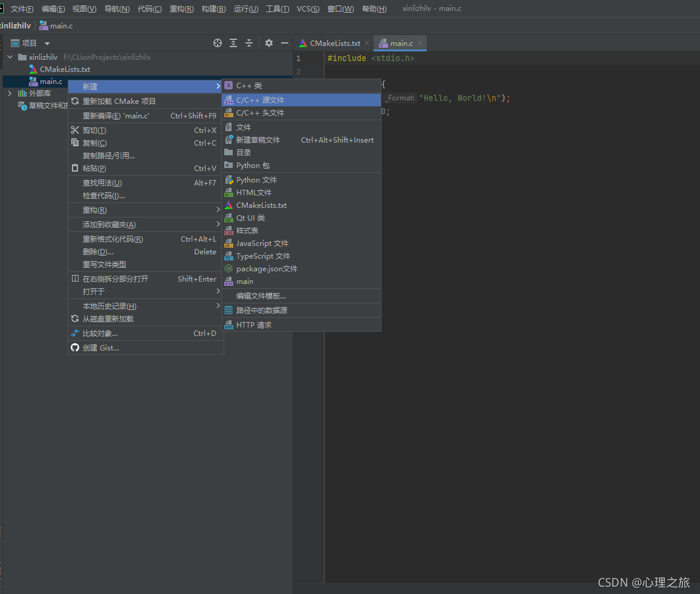Image resolution: width=700 pixels, height=594 pixels.
Task: Choose CMakeLists.txt in the new submenu
Action: 302,205
